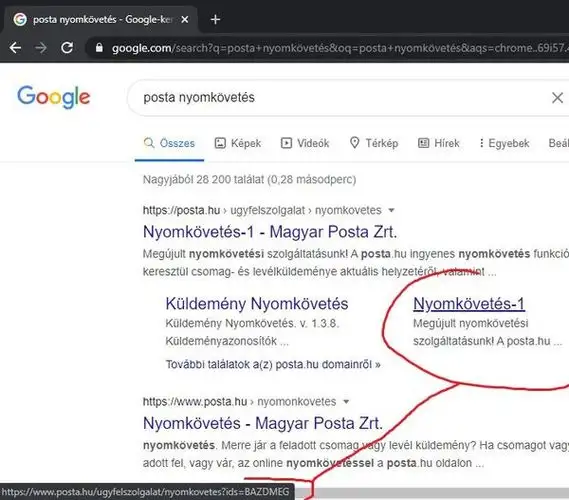Open the Nyomkövetés-1 - Magyar Posta Zrt. result
The width and height of the screenshot is (569, 500).
pyautogui.click(x=270, y=232)
